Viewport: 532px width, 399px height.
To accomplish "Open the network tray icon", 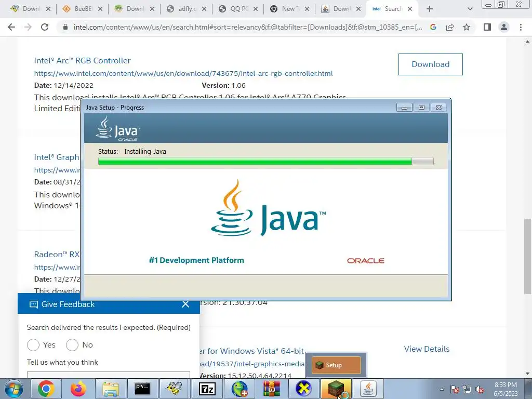I will pos(467,389).
